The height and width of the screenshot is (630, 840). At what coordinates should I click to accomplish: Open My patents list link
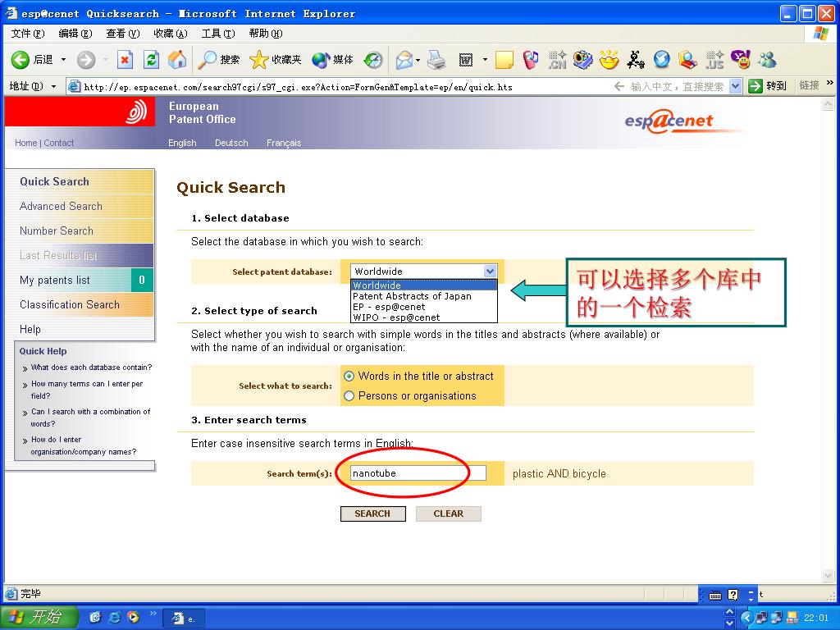pyautogui.click(x=55, y=281)
